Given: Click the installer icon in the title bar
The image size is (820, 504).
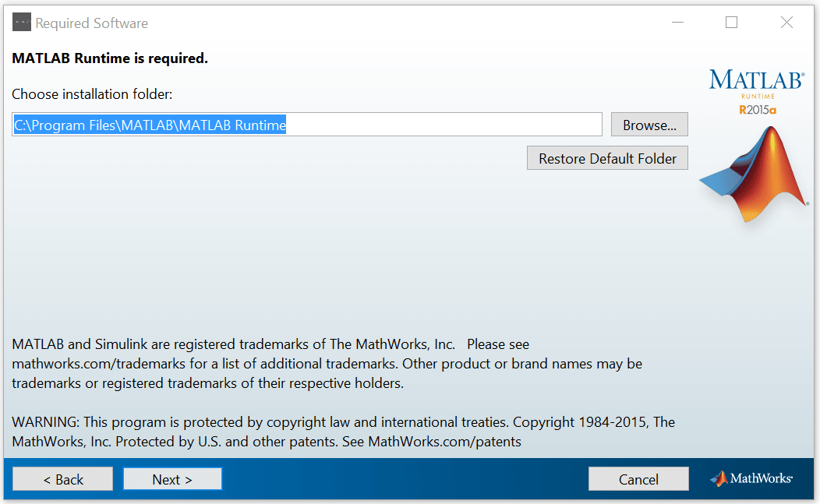Looking at the screenshot, I should 22,23.
